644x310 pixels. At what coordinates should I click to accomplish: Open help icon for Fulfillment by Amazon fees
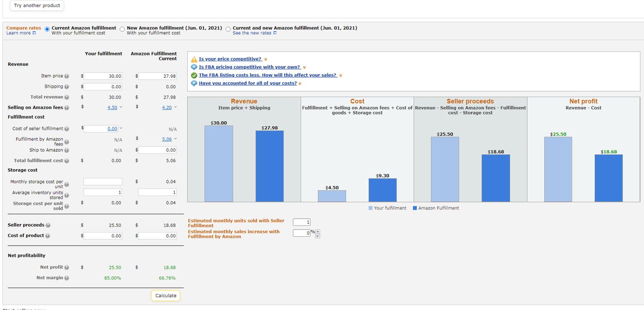click(67, 142)
